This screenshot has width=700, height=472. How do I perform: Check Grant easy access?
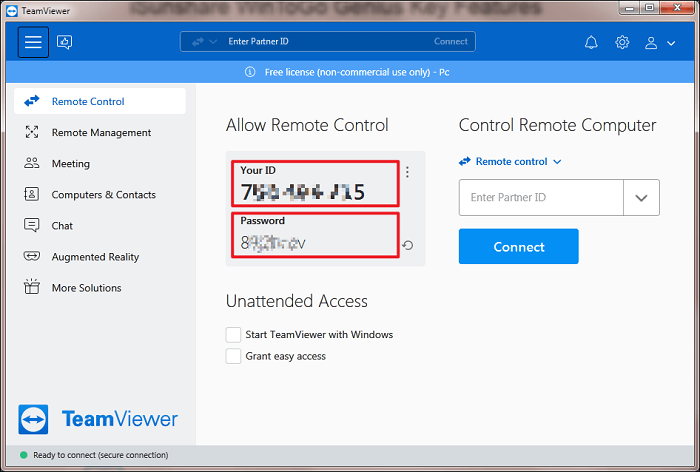(233, 356)
